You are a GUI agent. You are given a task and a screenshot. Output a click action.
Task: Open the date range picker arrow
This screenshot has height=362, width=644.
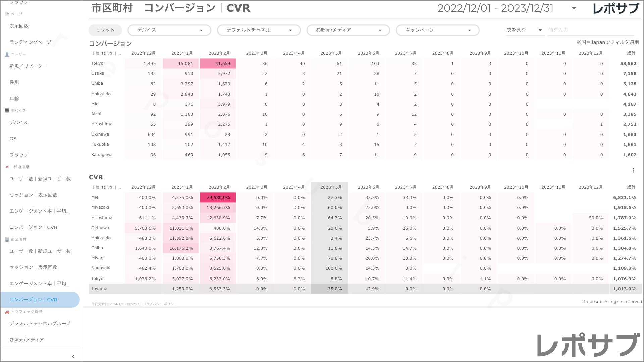574,8
